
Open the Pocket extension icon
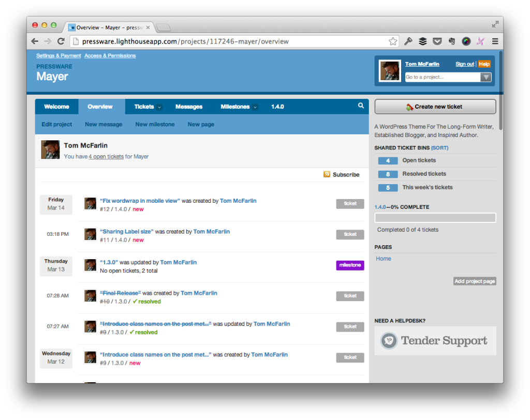pos(437,41)
